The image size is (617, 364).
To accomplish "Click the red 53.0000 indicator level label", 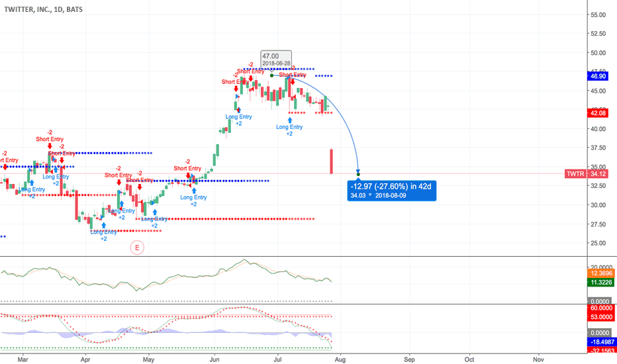I will click(601, 317).
